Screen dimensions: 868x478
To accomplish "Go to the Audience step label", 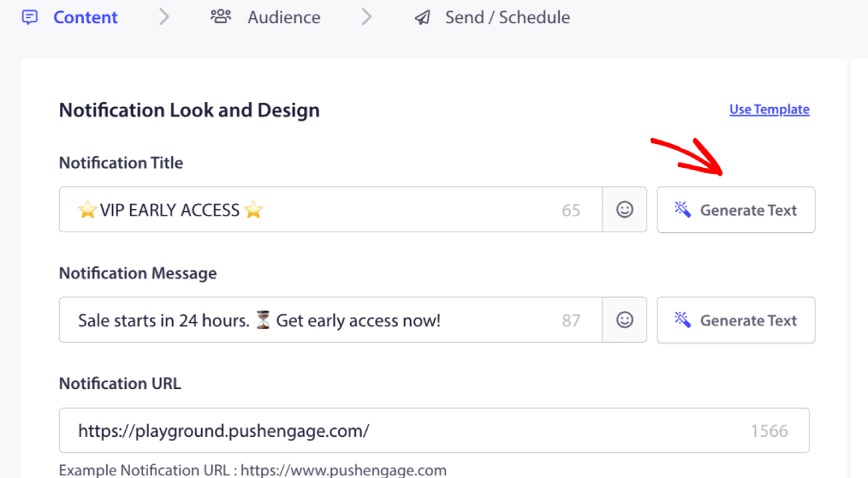I will [284, 17].
